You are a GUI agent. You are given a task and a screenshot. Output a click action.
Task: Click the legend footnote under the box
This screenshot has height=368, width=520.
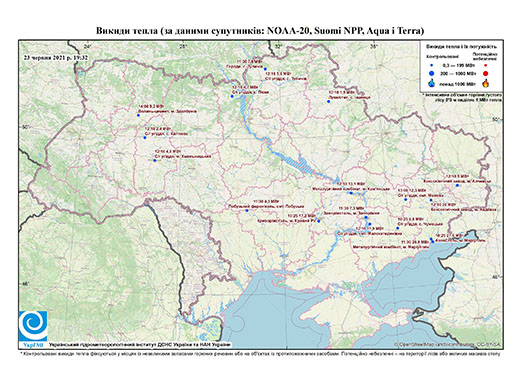(x=463, y=97)
